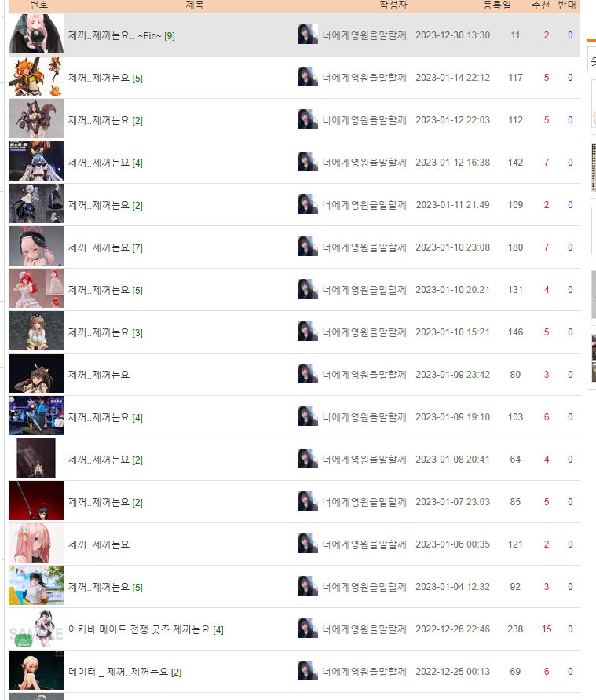Sort by the 제목 column header
Viewport: 596px width, 700px height.
[x=195, y=5]
